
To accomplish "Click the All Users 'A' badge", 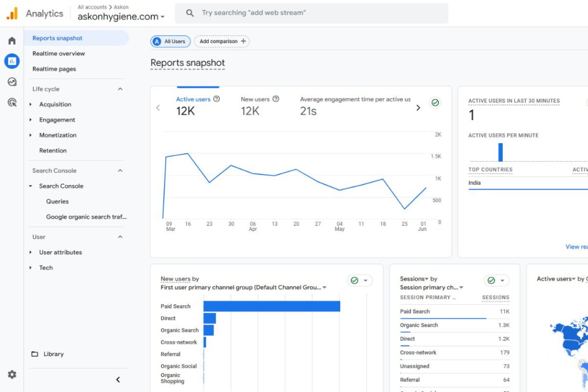I will (157, 42).
